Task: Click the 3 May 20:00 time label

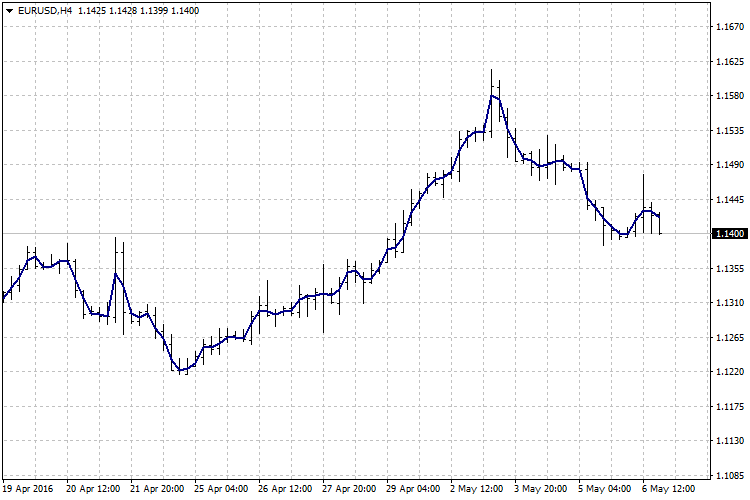Action: tap(540, 489)
